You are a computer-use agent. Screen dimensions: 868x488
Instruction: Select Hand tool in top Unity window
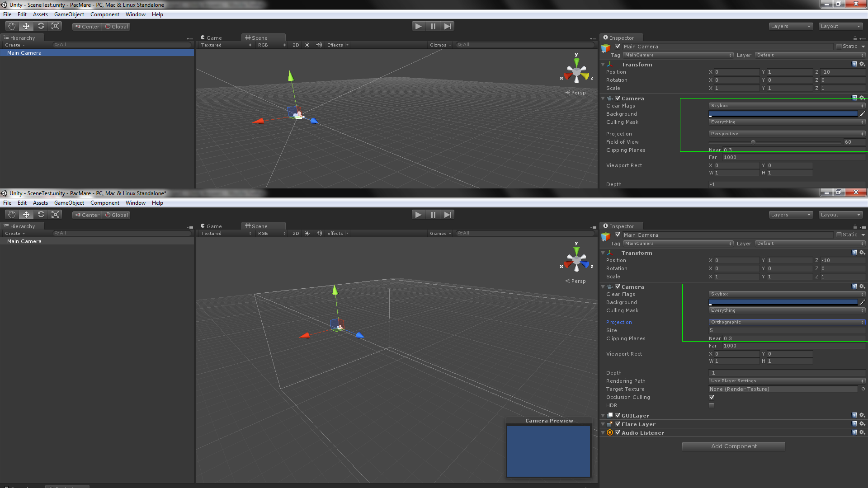[x=12, y=26]
